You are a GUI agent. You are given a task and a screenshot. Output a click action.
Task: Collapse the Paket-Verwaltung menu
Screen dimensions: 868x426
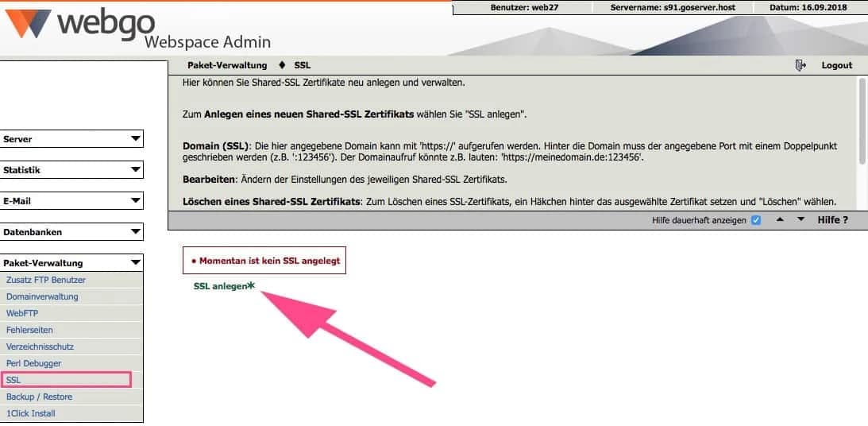[72, 263]
